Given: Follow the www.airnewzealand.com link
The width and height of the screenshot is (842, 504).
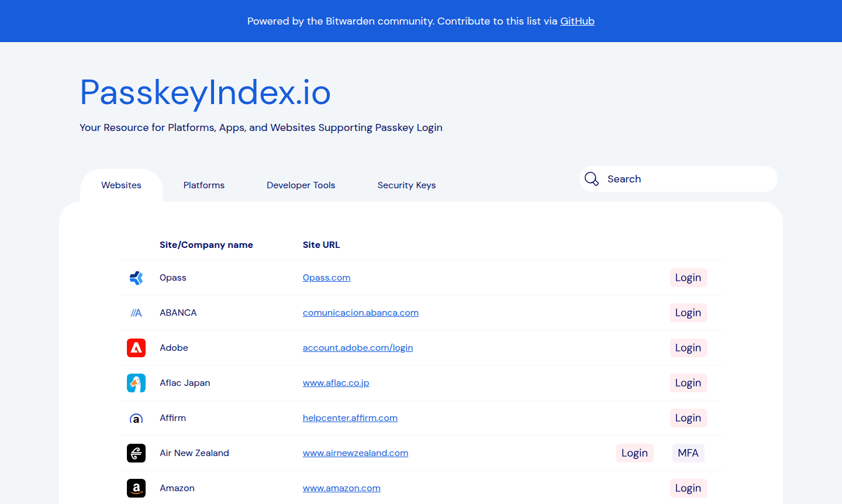Looking at the screenshot, I should coord(355,453).
